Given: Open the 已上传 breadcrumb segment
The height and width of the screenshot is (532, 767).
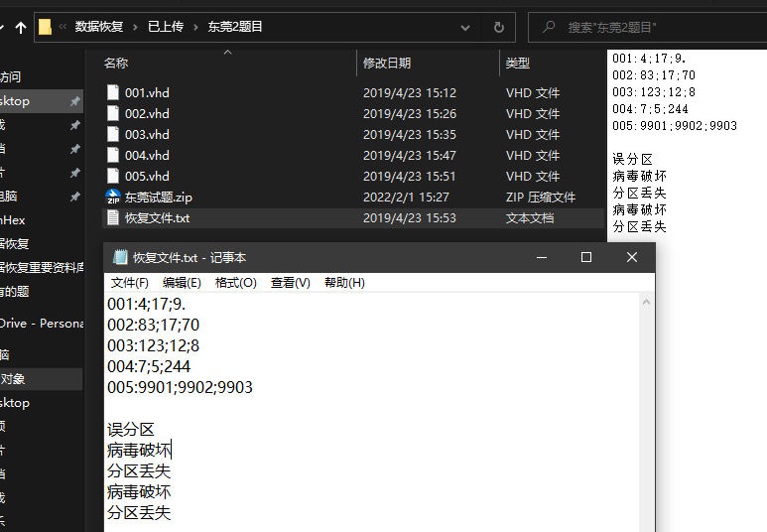Looking at the screenshot, I should point(166,27).
